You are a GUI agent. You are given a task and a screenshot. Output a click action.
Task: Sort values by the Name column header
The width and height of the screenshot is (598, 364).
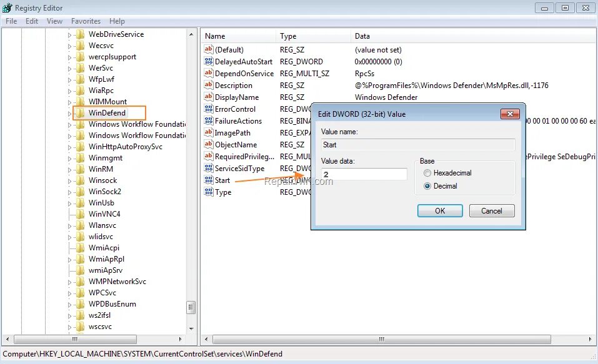point(238,36)
